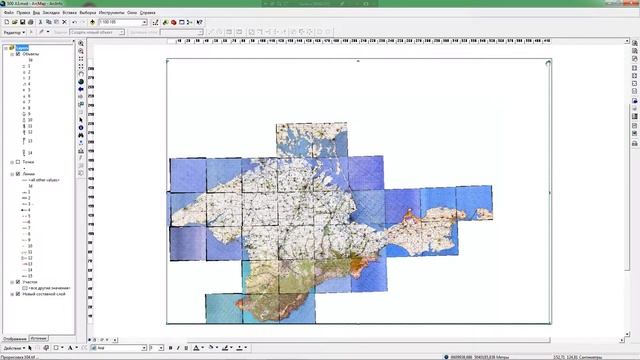Click Underline in the drawing toolbar
This screenshot has width=640, height=360.
[x=186, y=348]
